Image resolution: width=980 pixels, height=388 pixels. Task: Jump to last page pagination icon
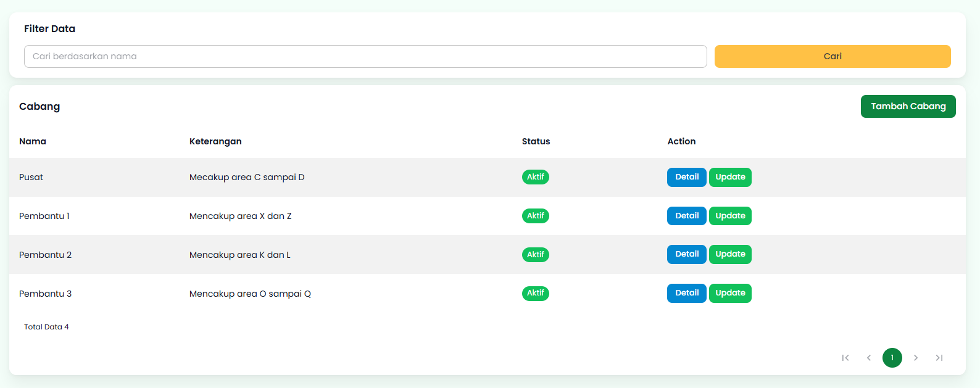point(939,358)
